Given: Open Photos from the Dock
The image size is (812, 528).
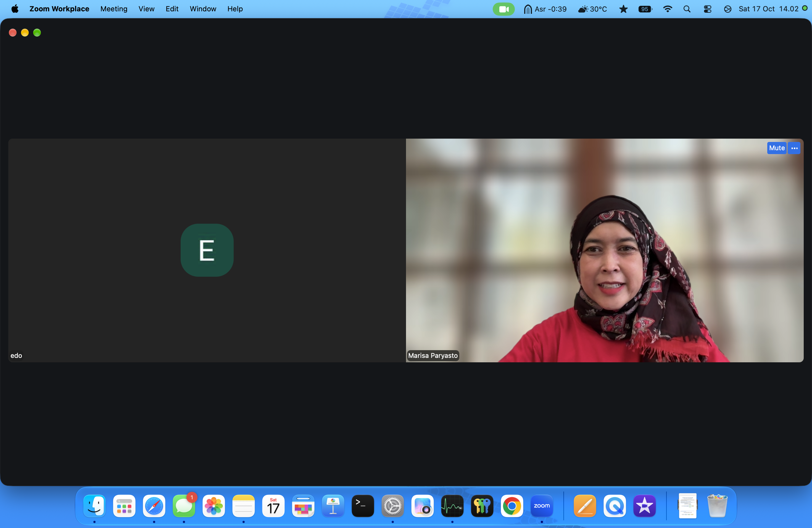Looking at the screenshot, I should click(x=213, y=505).
